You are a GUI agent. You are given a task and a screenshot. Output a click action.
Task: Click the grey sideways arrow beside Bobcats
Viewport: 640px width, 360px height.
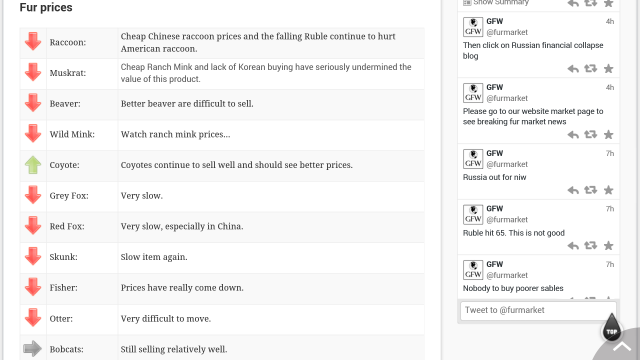33,349
